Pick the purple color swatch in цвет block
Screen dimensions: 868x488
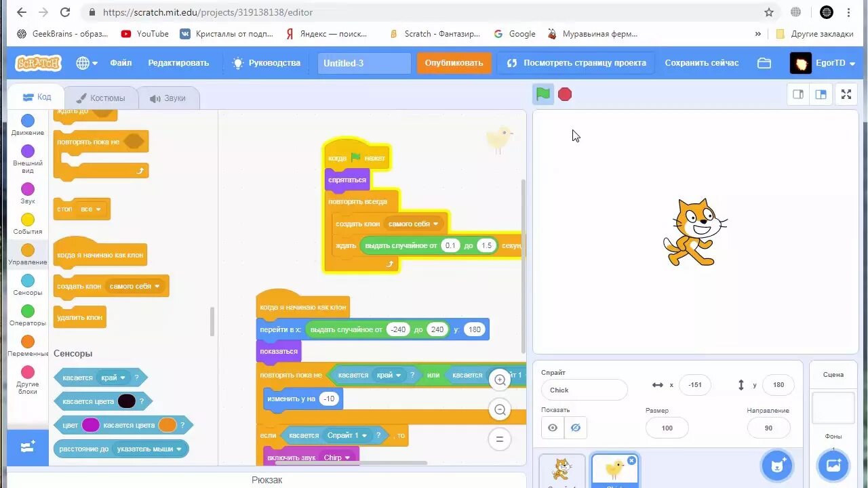click(90, 425)
